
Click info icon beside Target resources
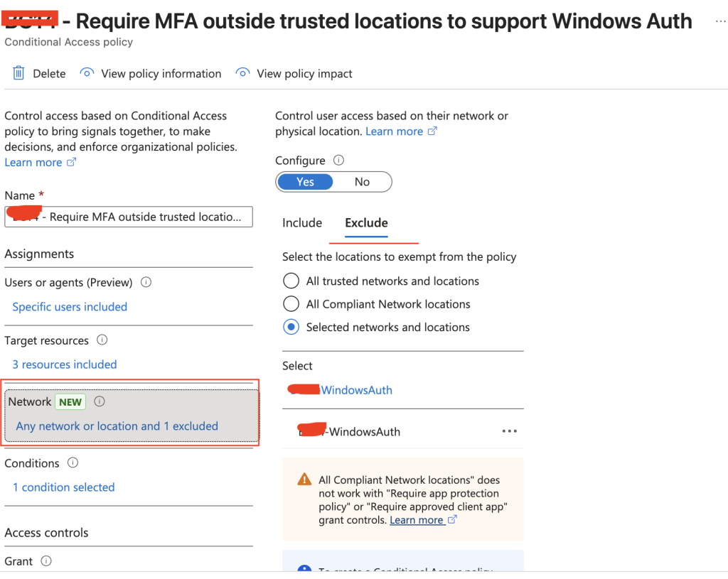point(102,340)
